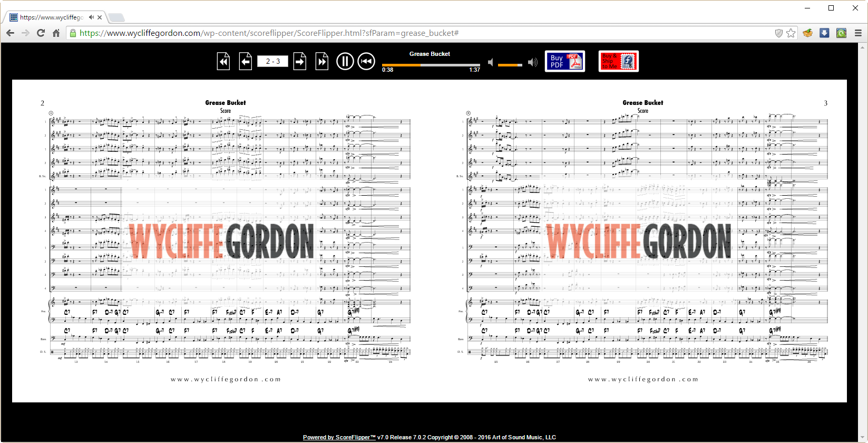Click www.wycliffegordon.com footer on left page
The image size is (868, 443).
click(226, 379)
